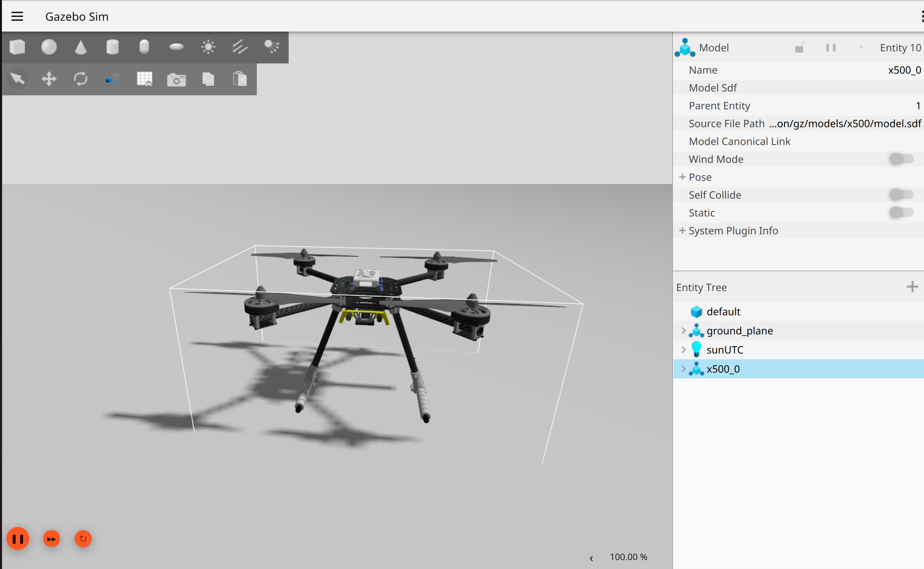This screenshot has height=569, width=924.
Task: Click the lock icon in Model inspector
Action: [x=799, y=48]
